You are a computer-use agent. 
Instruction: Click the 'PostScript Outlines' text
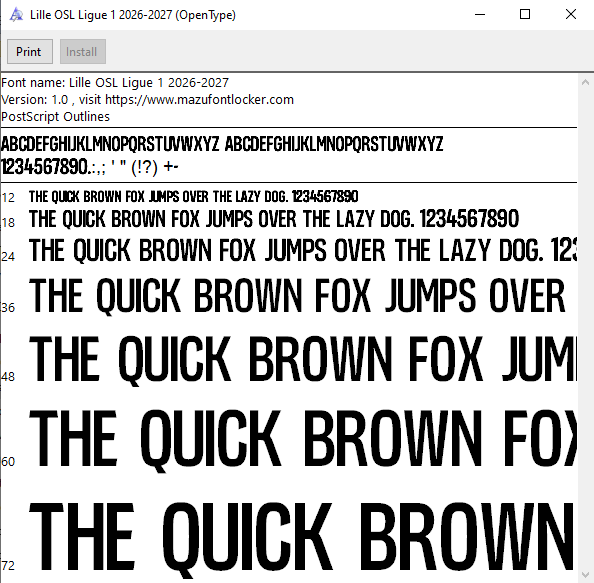[x=55, y=117]
